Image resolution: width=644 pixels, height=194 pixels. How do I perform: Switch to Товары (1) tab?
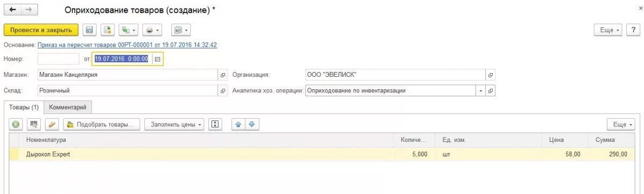[24, 107]
